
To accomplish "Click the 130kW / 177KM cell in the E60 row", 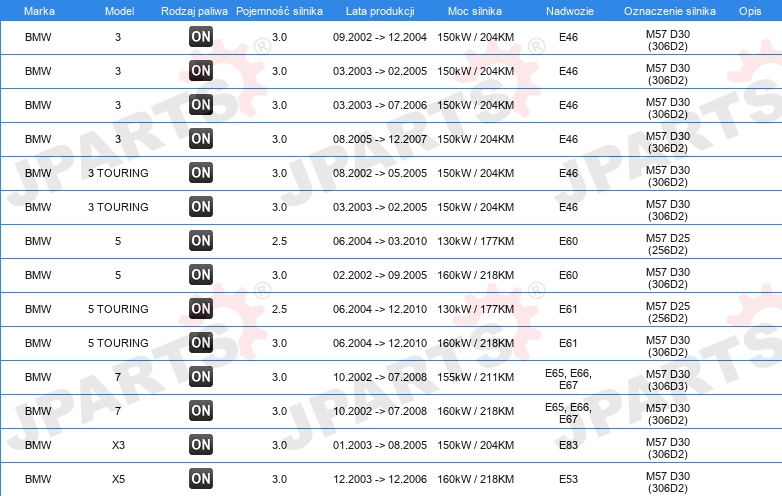I will (475, 241).
